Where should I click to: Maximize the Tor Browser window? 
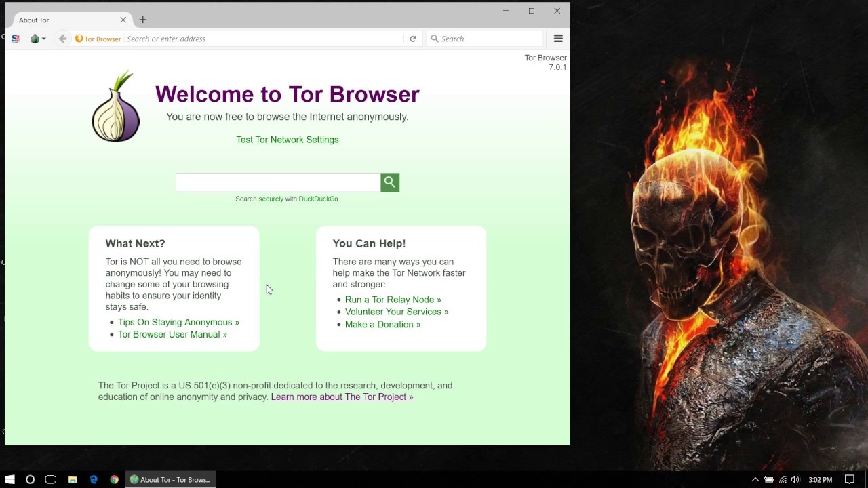tap(532, 11)
